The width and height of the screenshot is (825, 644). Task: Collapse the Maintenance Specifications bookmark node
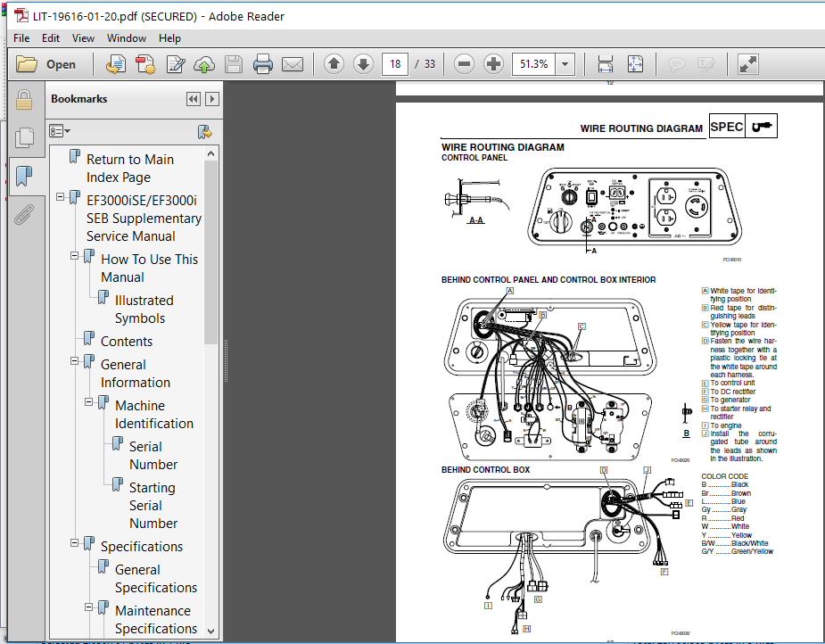click(x=89, y=607)
